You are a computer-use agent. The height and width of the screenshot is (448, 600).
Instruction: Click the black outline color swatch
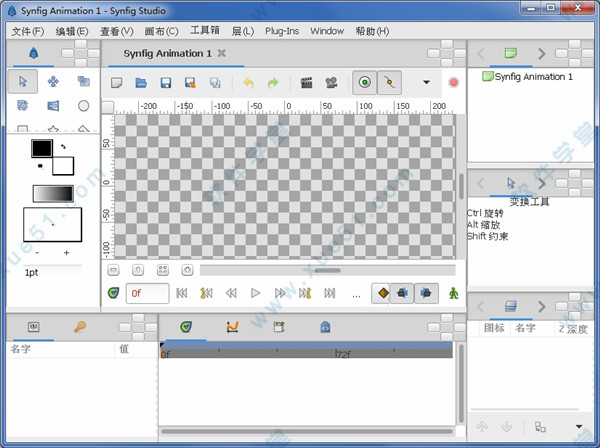click(42, 148)
